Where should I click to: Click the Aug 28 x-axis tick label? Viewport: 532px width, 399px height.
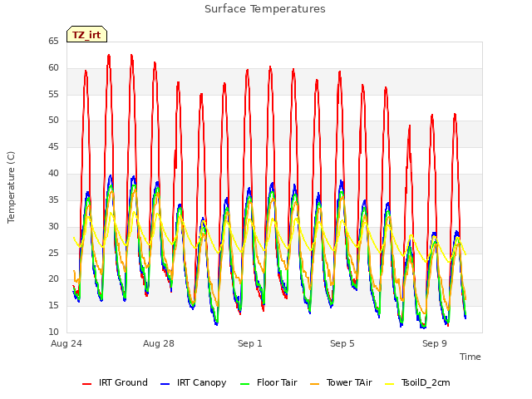click(159, 343)
